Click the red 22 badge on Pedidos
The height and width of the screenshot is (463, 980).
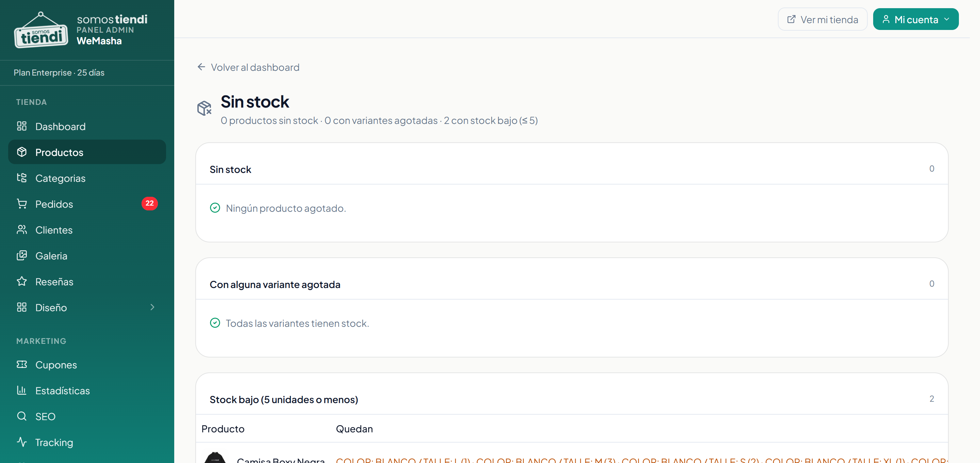pos(149,203)
